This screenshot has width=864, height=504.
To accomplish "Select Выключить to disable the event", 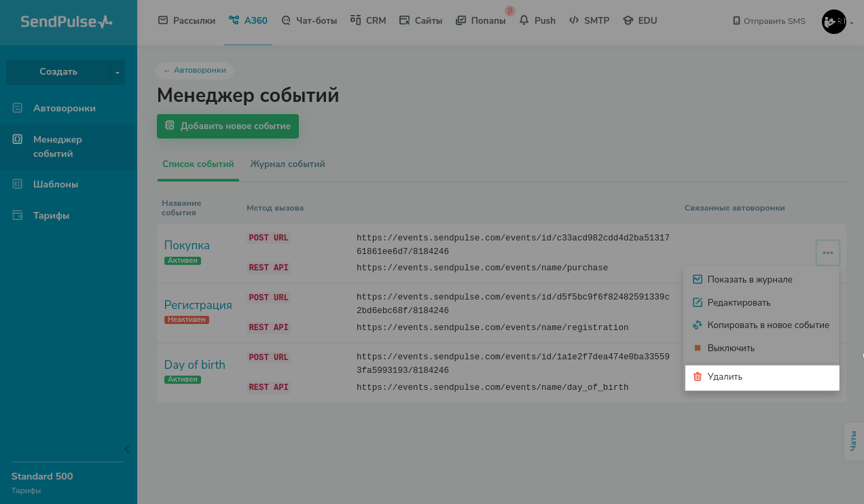I will [x=731, y=348].
